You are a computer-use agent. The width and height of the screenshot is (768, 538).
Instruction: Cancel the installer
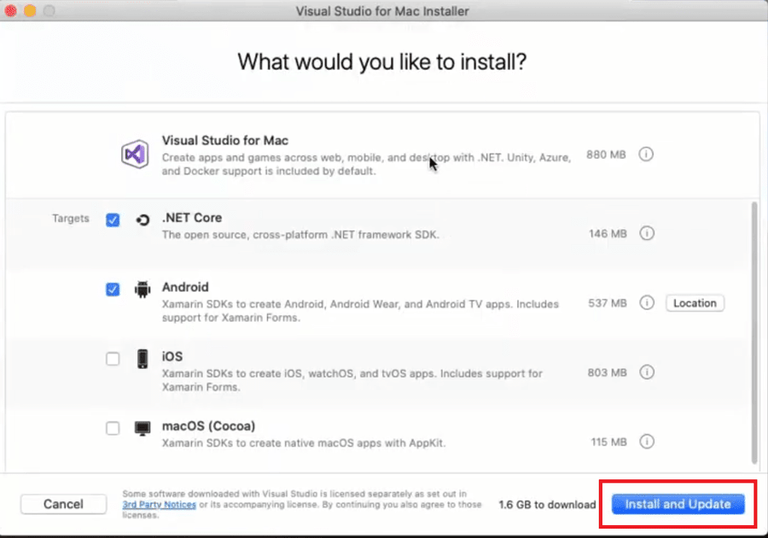click(63, 504)
